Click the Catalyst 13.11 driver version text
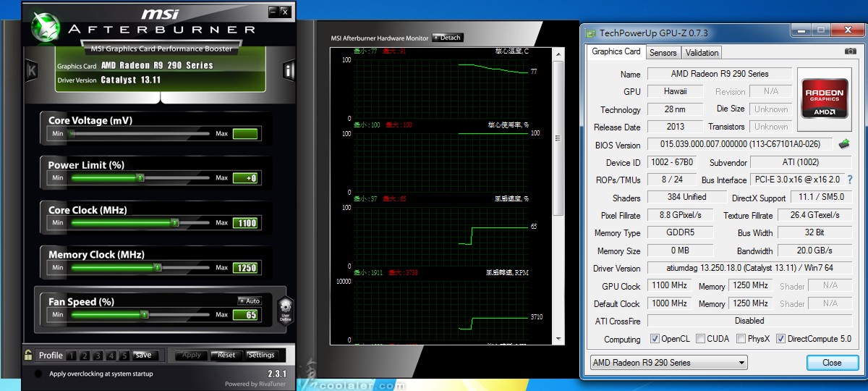Screen dimensions: 868x391 tap(130, 80)
